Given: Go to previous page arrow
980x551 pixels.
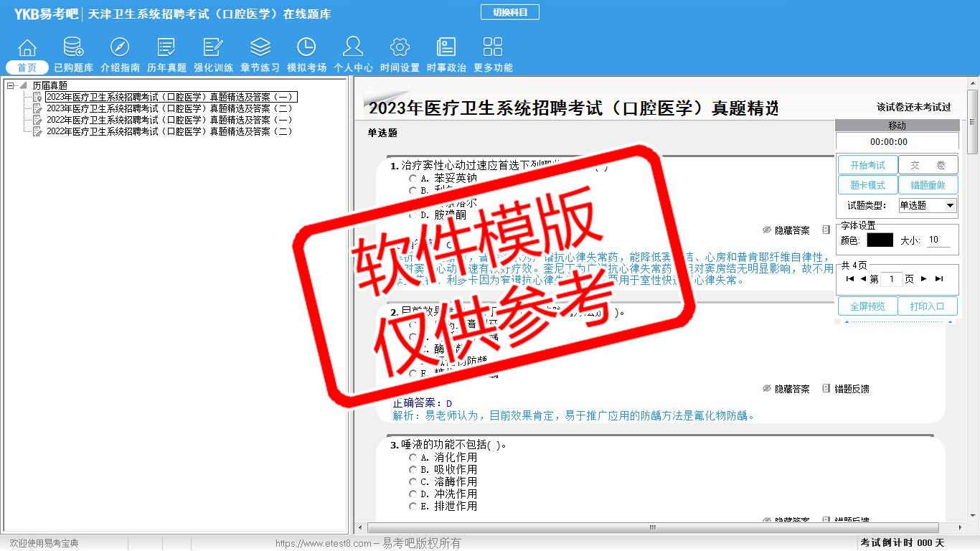Looking at the screenshot, I should pyautogui.click(x=863, y=279).
